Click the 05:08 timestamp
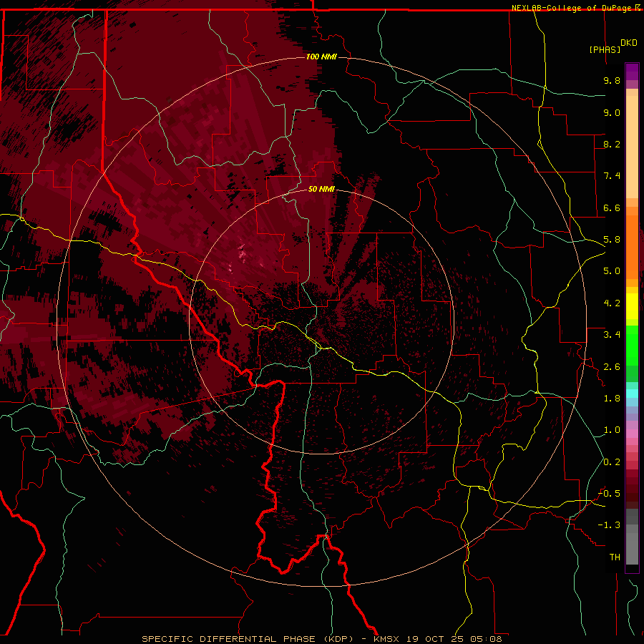The height and width of the screenshot is (644, 644). (487, 639)
